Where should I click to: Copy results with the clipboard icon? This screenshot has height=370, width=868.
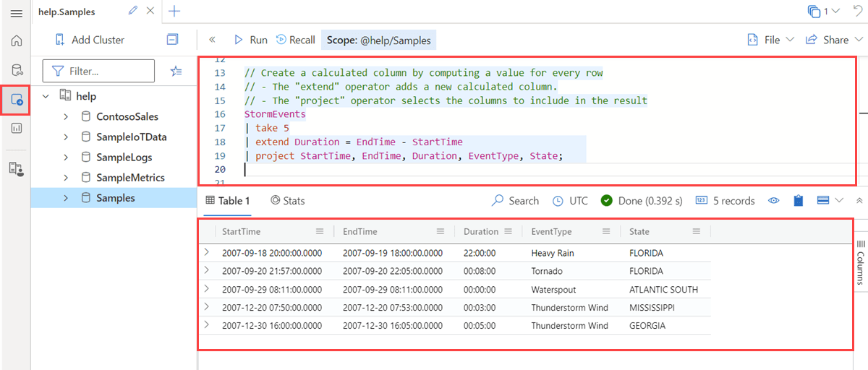[x=798, y=201]
